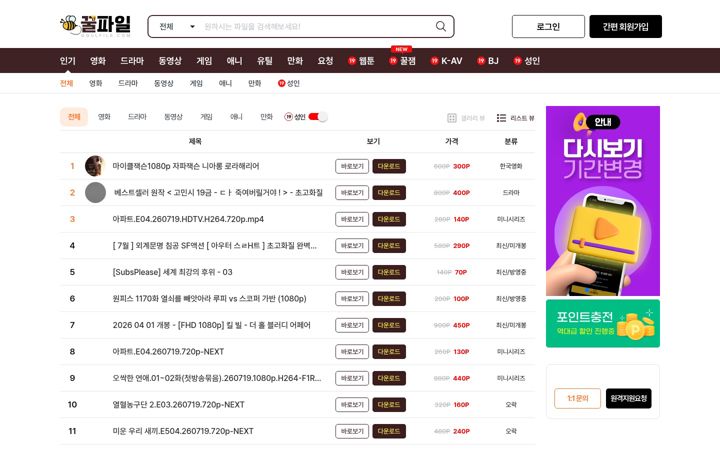
Task: Click 300P price in row 1
Action: click(x=461, y=166)
